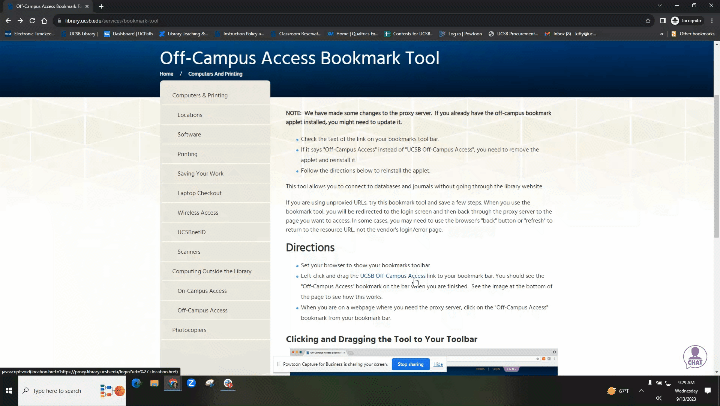Click the browser back arrow

click(7, 20)
